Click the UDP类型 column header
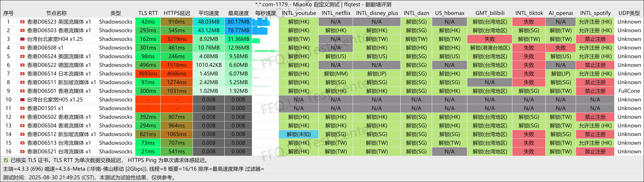 point(629,13)
